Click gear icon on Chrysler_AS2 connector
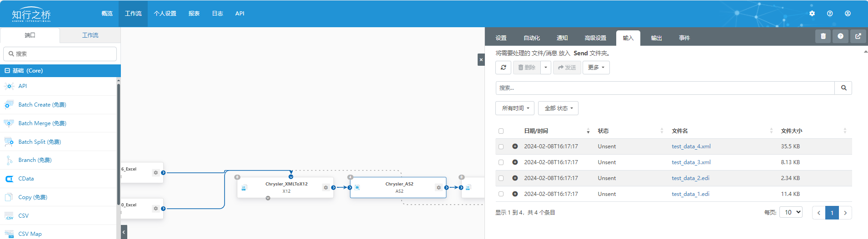 pyautogui.click(x=439, y=187)
